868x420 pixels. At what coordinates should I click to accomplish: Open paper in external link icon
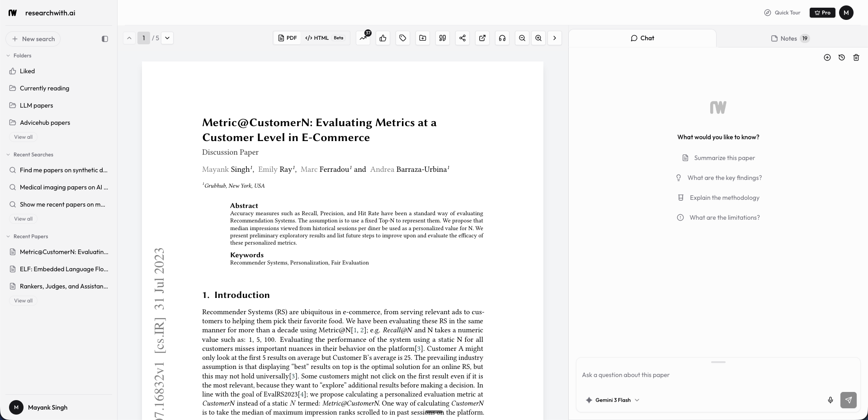click(482, 38)
